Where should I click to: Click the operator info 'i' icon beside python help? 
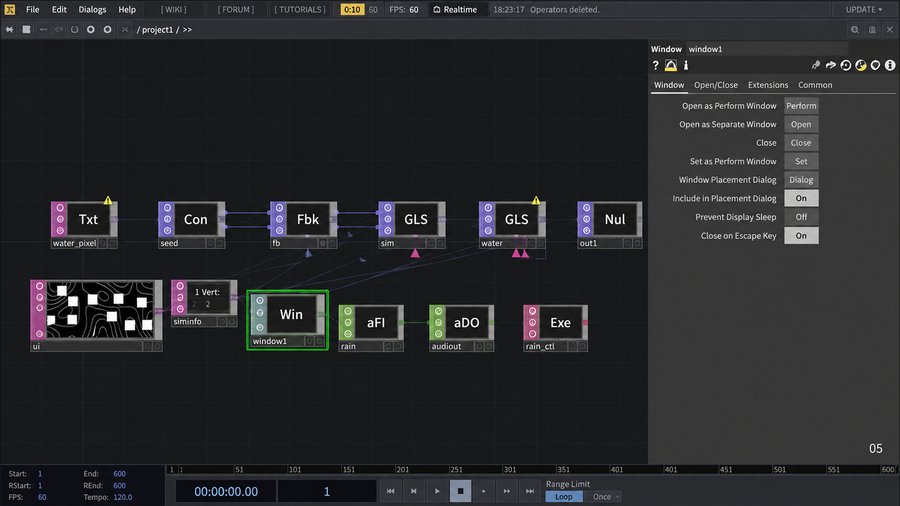[x=685, y=65]
